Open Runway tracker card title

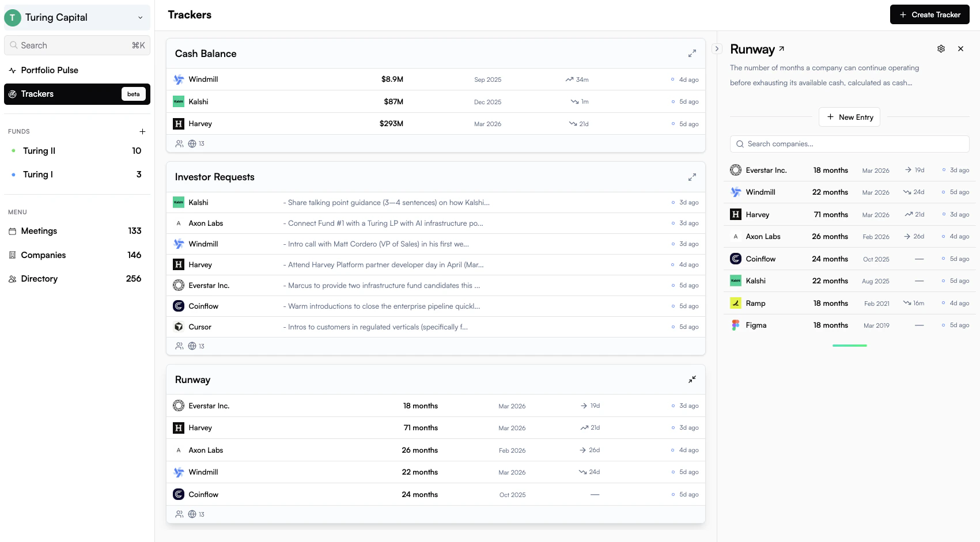(193, 380)
